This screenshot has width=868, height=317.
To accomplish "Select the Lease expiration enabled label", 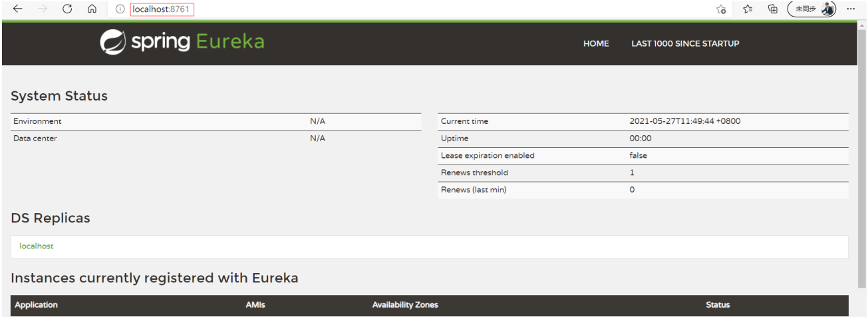I will (x=488, y=156).
